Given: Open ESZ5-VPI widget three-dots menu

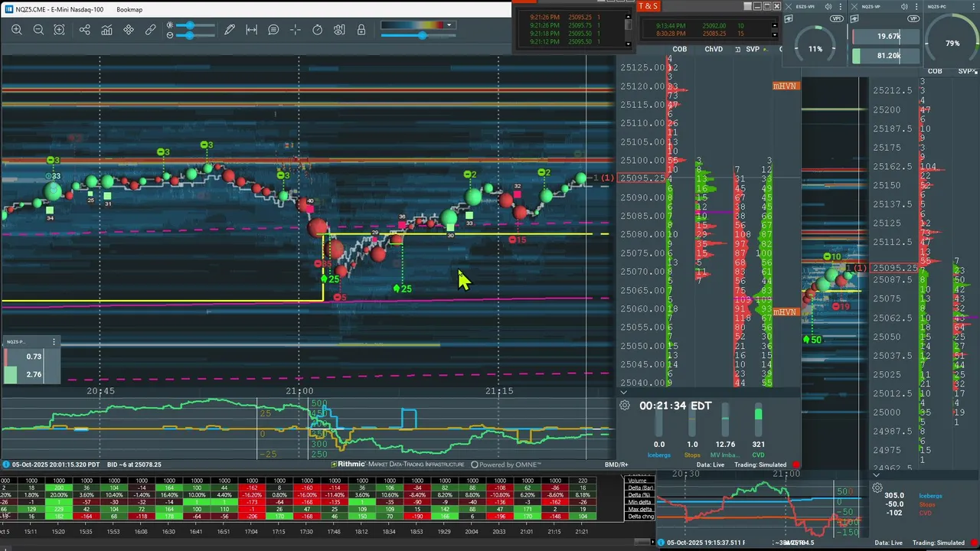Looking at the screenshot, I should [840, 7].
